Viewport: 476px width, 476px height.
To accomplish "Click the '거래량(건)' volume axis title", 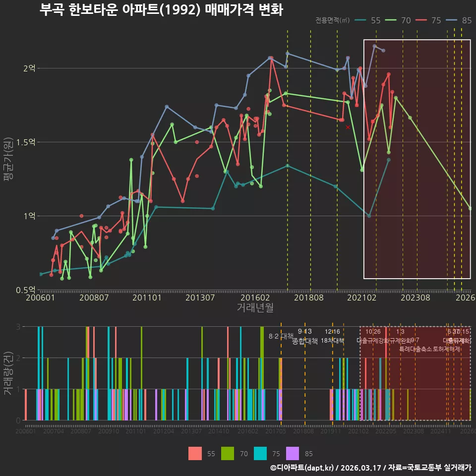I will point(7,373).
